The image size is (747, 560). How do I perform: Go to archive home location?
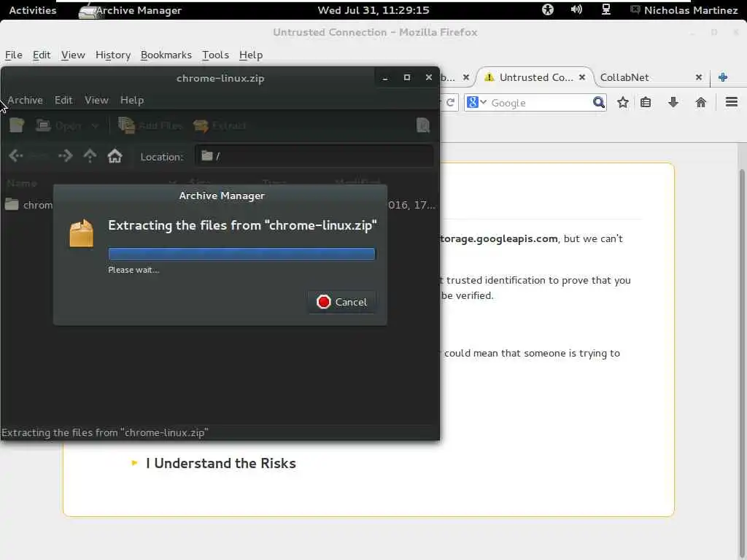(x=115, y=156)
